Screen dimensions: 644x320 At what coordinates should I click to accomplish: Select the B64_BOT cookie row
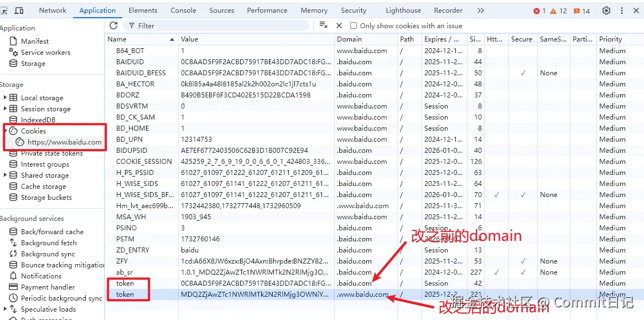click(374, 51)
